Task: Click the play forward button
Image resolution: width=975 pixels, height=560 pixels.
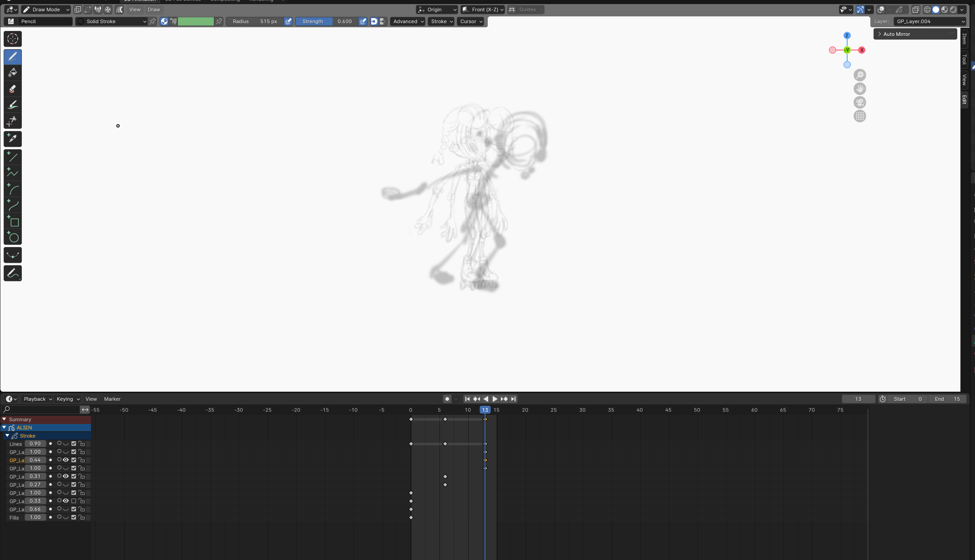Action: click(x=495, y=399)
